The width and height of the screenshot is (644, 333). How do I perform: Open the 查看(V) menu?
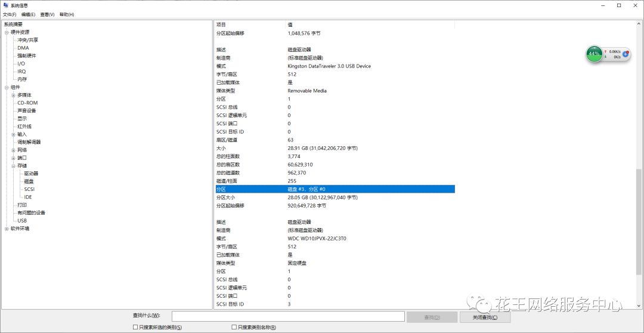pos(47,14)
